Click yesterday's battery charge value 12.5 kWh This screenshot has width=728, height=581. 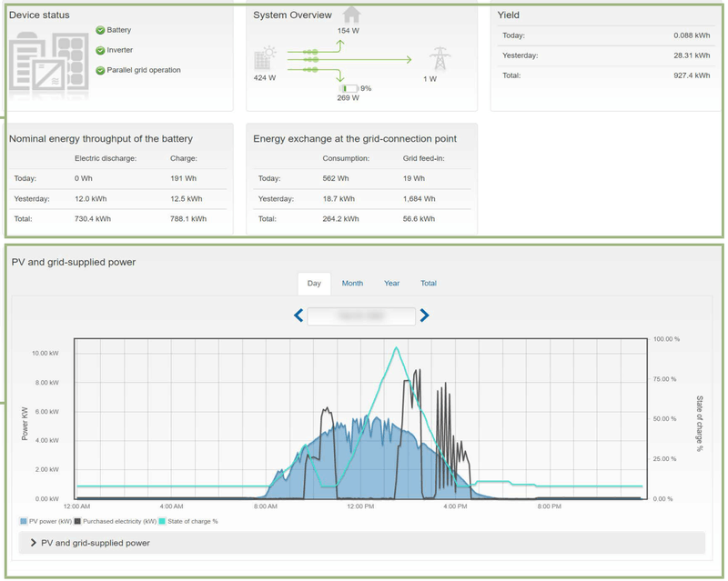187,198
